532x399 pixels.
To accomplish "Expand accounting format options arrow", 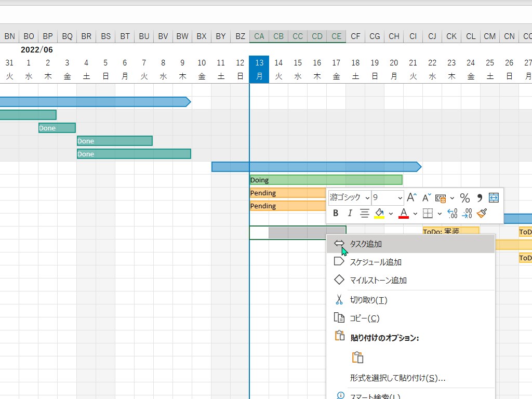I will click(453, 198).
